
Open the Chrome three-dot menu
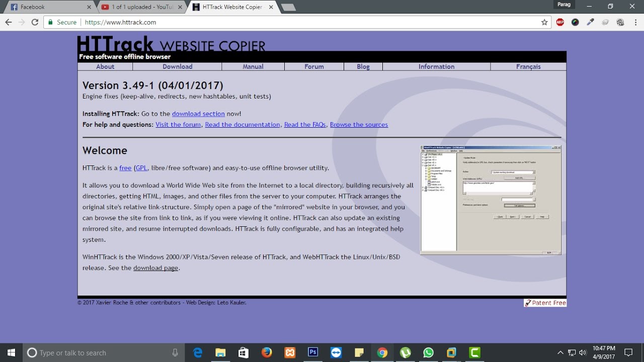coord(635,22)
